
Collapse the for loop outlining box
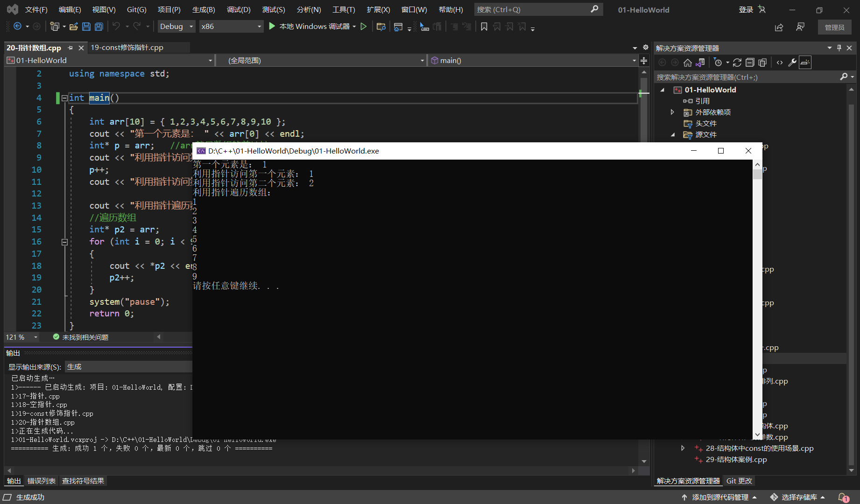click(64, 242)
